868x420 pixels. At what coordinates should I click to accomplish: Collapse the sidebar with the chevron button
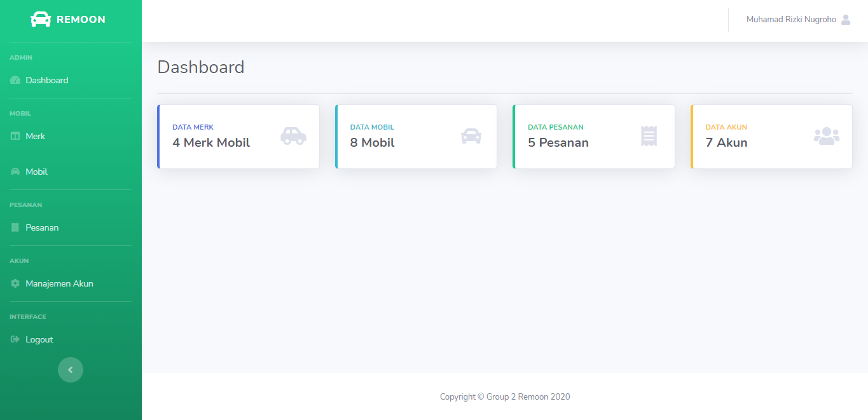71,370
